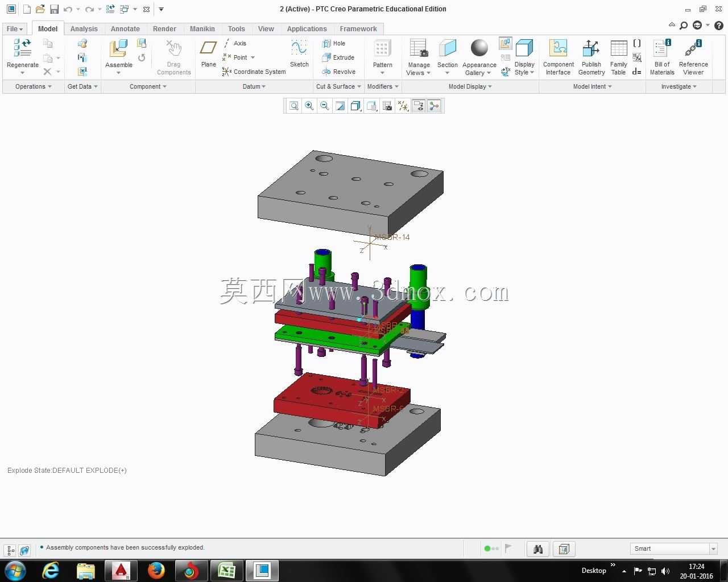Viewport: 728px width, 582px height.
Task: Create a new file from quick access toolbar
Action: coord(26,9)
